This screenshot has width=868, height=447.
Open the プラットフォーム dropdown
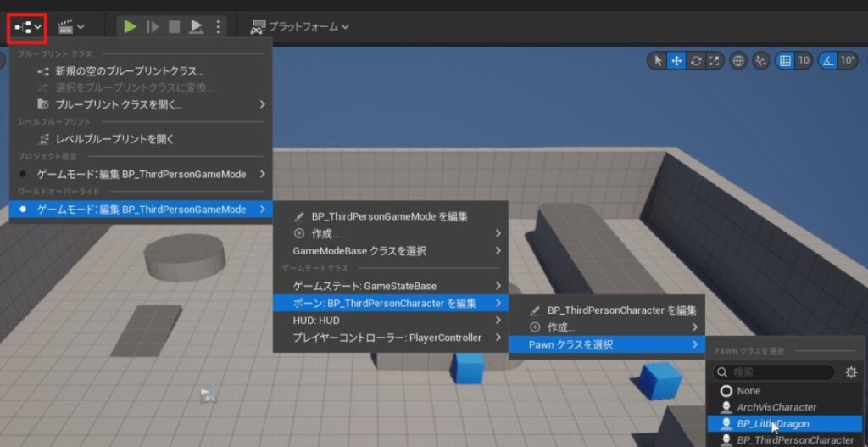(299, 26)
